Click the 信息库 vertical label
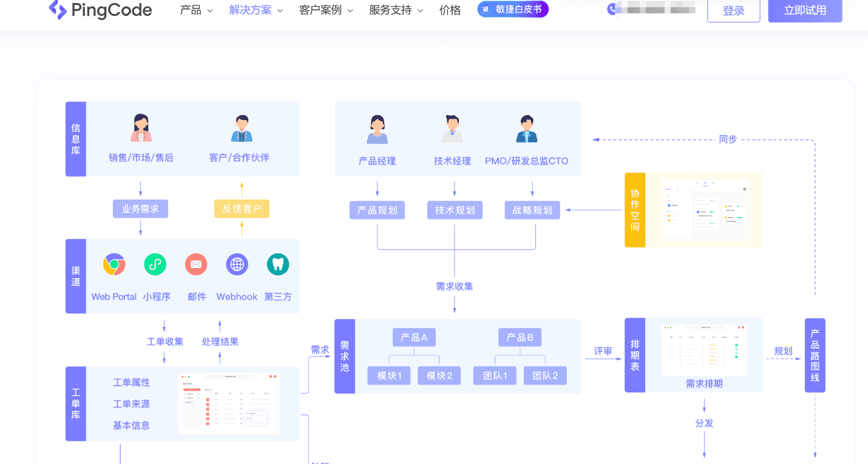The height and width of the screenshot is (464, 868). click(x=76, y=139)
